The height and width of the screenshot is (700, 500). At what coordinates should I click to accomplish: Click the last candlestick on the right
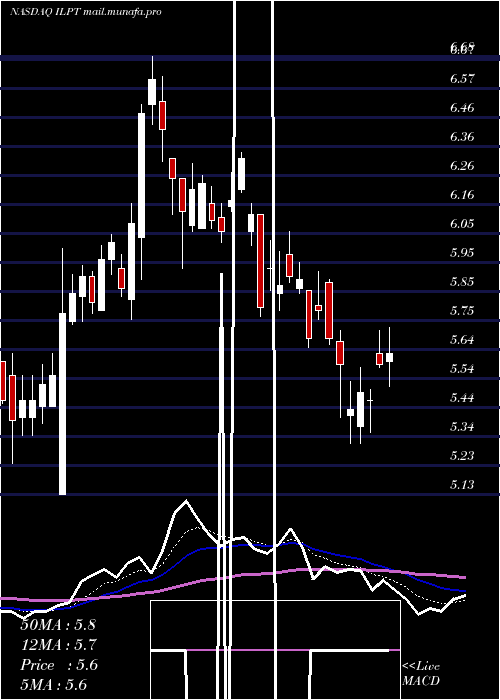click(x=389, y=357)
